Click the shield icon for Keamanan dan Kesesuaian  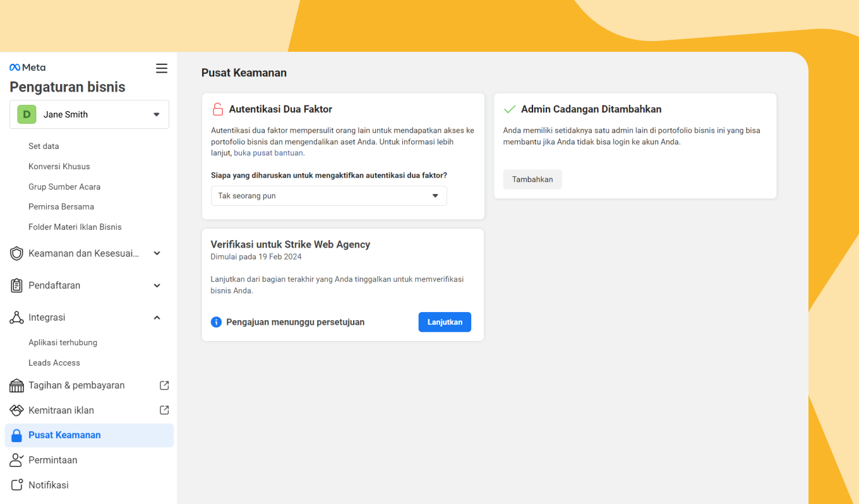point(16,253)
